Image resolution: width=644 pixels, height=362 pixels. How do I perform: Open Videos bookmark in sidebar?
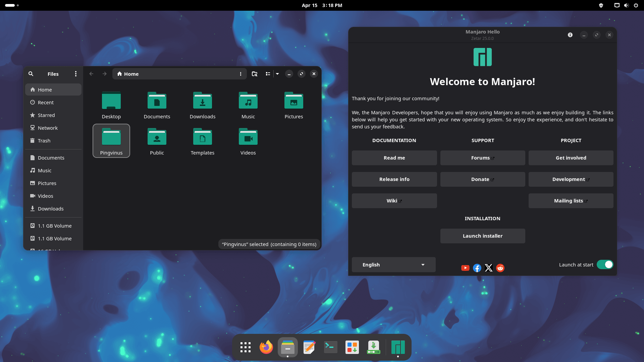(x=53, y=196)
